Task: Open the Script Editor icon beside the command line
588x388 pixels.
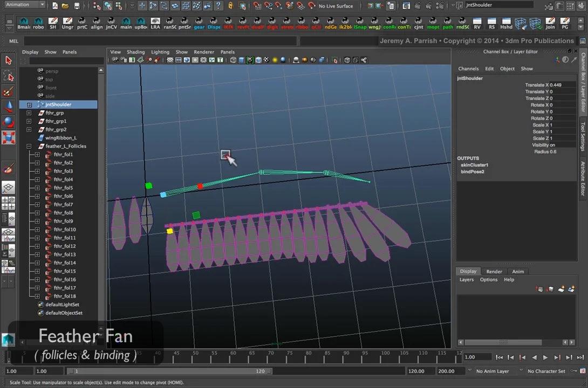Action: [583, 41]
